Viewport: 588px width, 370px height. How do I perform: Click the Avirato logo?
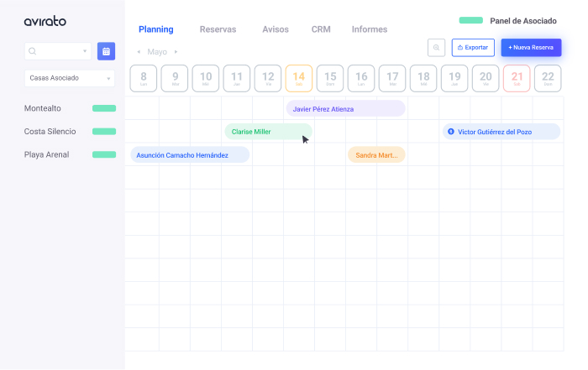click(x=45, y=22)
